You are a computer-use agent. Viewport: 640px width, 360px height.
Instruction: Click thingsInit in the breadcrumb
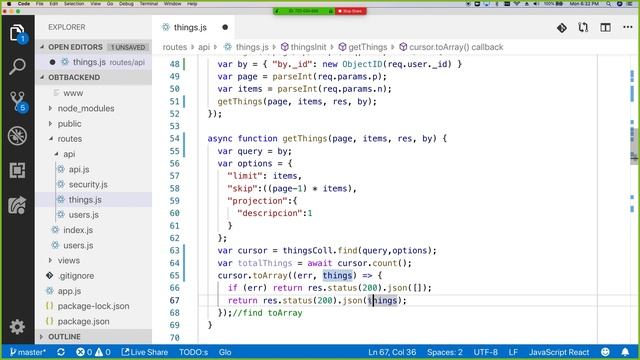308,47
